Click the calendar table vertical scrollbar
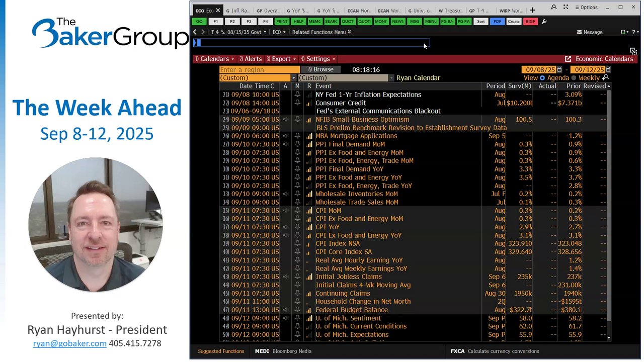Image resolution: width=644 pixels, height=362 pixels. point(609,206)
